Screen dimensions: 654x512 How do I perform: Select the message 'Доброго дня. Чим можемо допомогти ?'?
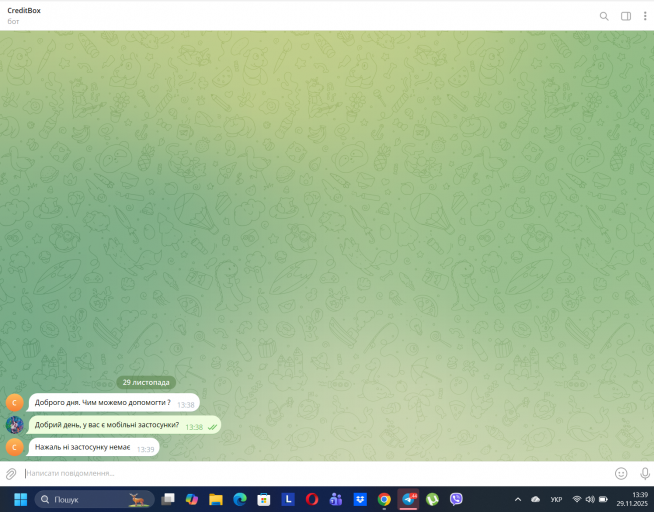pos(114,403)
